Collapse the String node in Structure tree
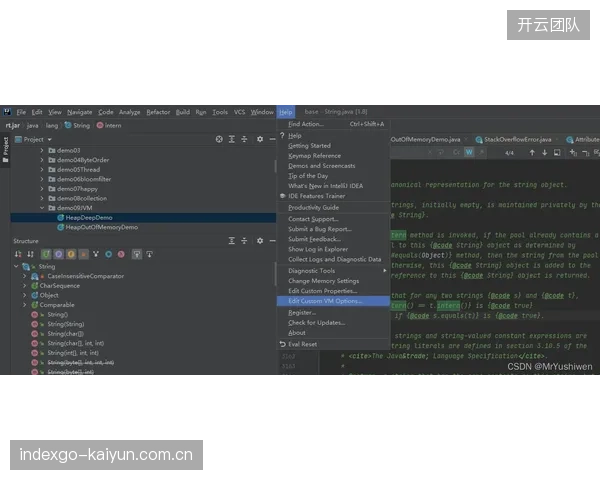The height and width of the screenshot is (480, 600). pyautogui.click(x=16, y=266)
